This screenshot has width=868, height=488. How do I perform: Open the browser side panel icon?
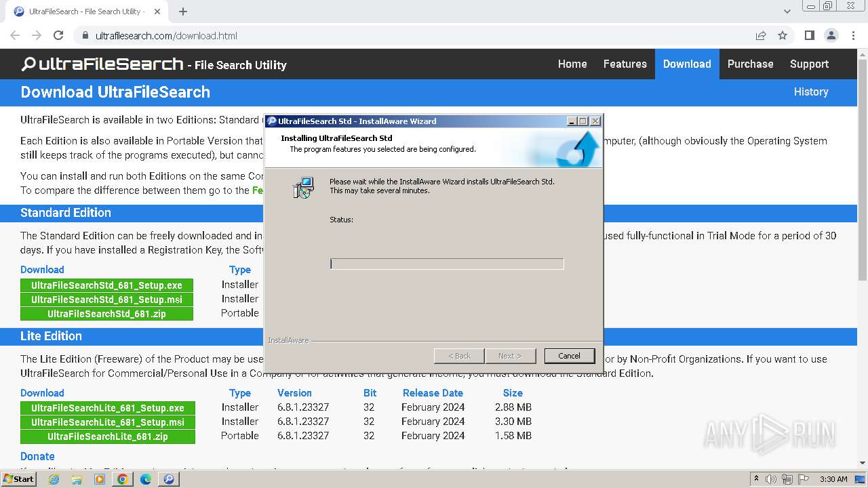click(810, 35)
